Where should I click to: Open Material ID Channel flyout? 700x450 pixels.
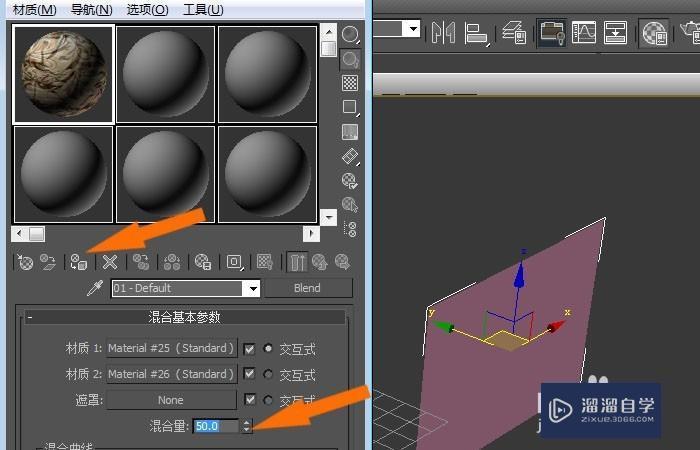(234, 262)
